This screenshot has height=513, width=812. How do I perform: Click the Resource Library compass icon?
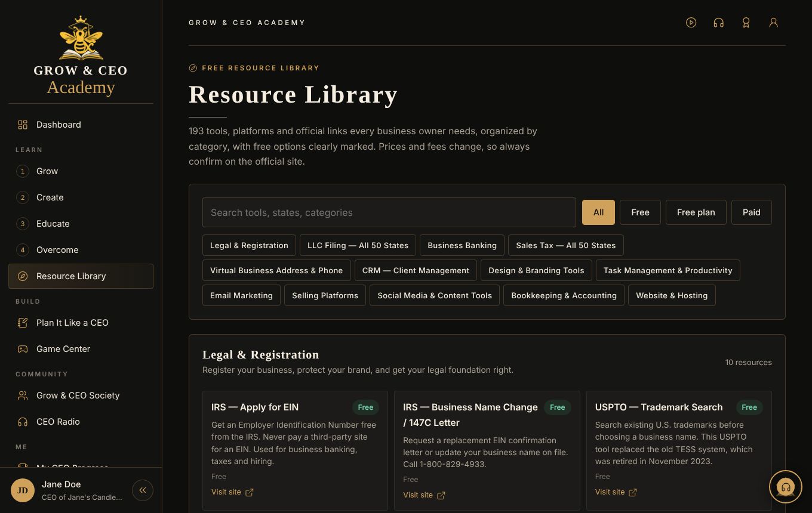(x=23, y=276)
